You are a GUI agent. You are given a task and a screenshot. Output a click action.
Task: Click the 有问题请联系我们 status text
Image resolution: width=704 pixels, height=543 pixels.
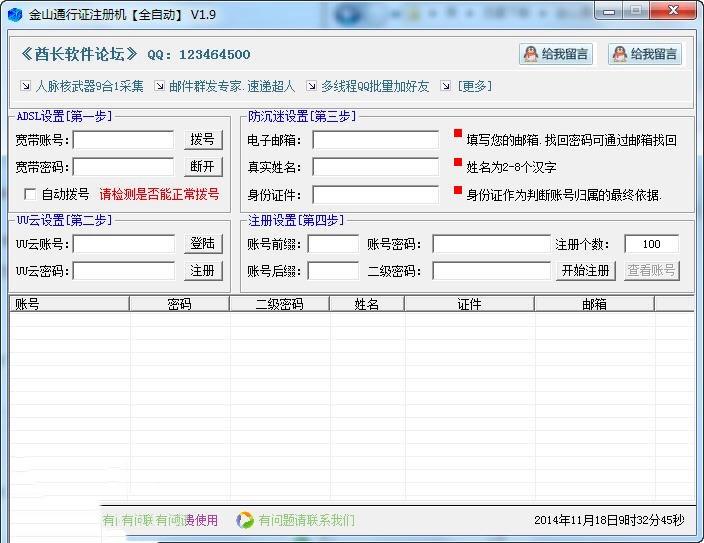pyautogui.click(x=307, y=520)
